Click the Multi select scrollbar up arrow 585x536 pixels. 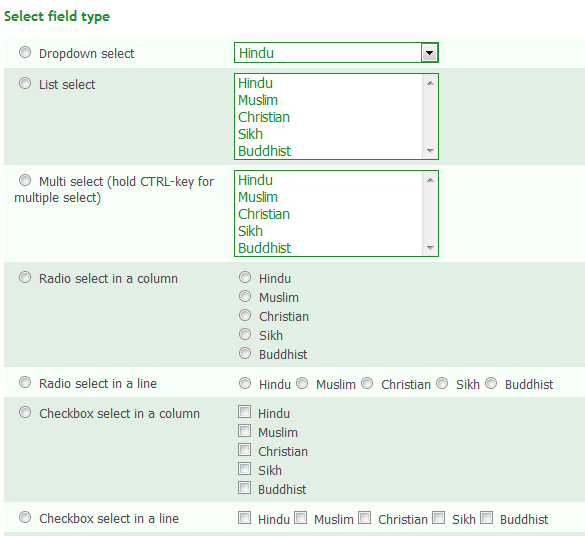[430, 180]
